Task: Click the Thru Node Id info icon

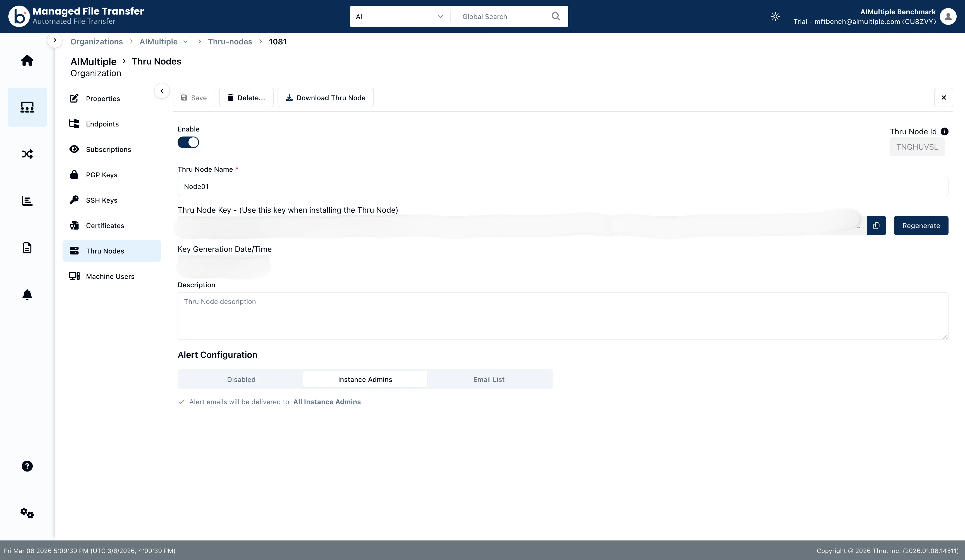Action: pos(945,132)
